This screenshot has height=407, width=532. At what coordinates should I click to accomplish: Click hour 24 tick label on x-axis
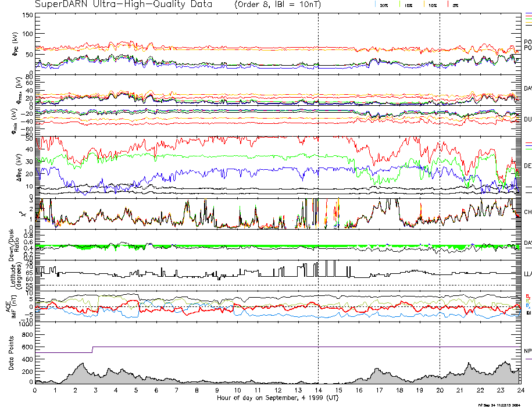coord(520,390)
